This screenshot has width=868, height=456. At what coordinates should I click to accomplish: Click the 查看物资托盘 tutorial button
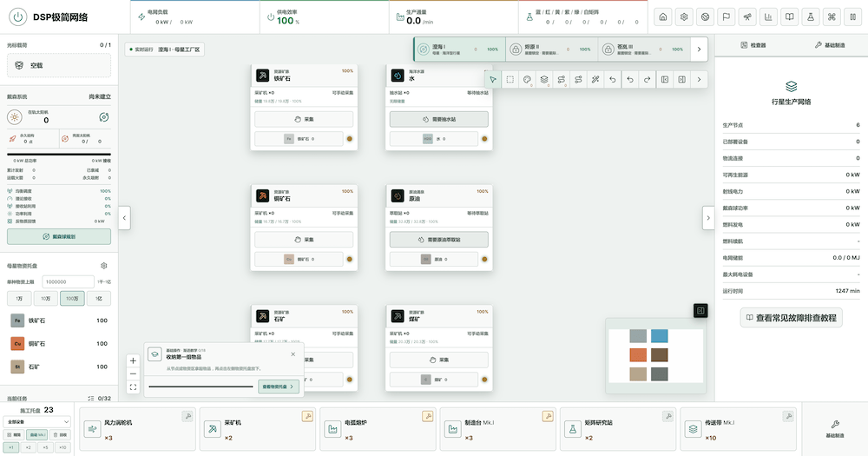click(x=279, y=387)
